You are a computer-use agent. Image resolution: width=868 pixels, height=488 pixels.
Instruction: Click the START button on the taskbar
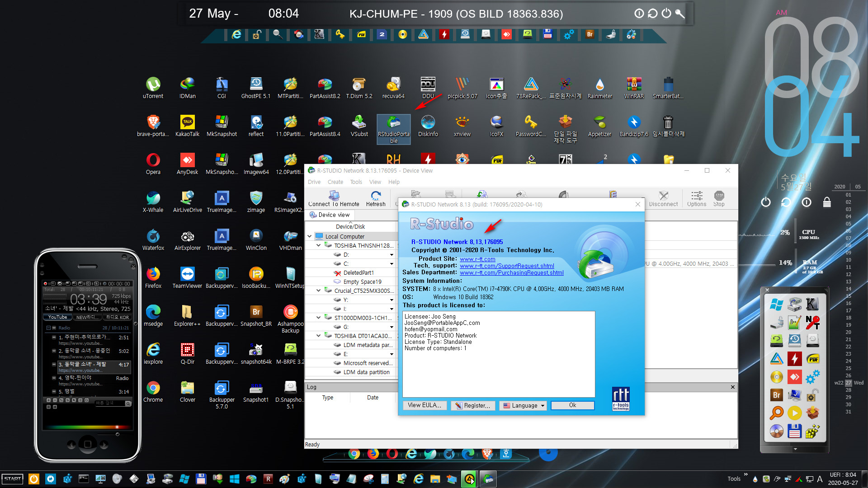point(13,479)
